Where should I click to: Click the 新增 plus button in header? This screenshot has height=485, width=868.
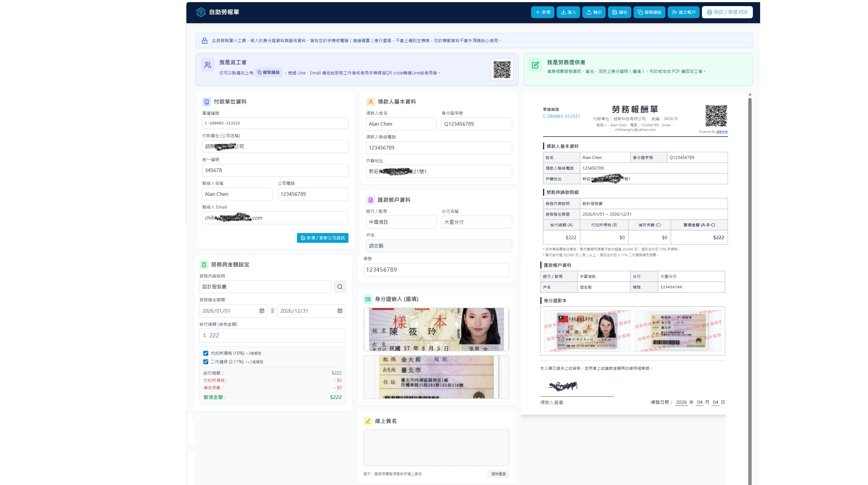542,12
